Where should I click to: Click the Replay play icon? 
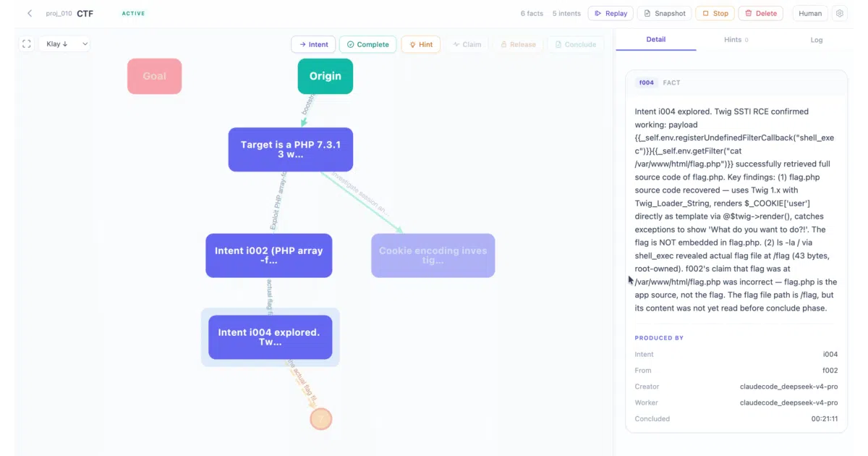tap(598, 14)
